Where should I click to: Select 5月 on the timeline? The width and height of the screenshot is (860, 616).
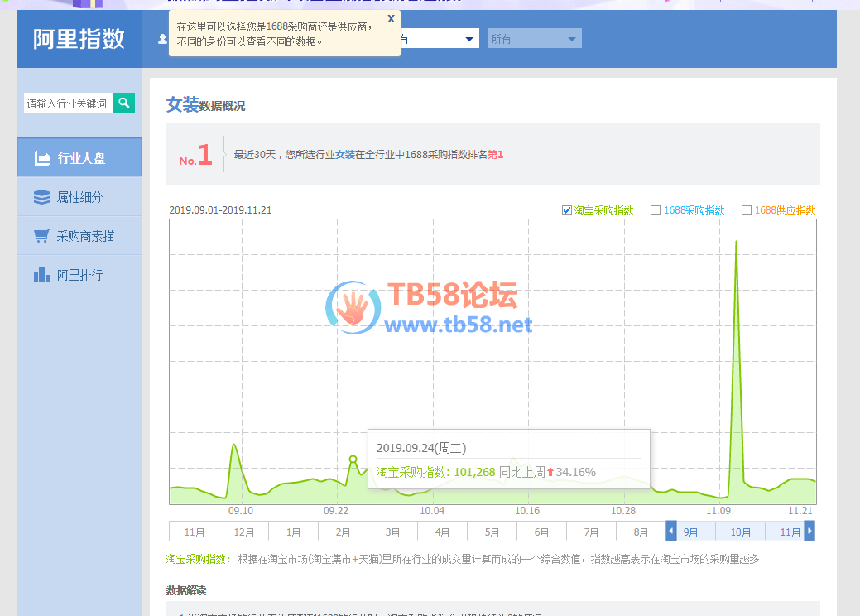tap(492, 532)
